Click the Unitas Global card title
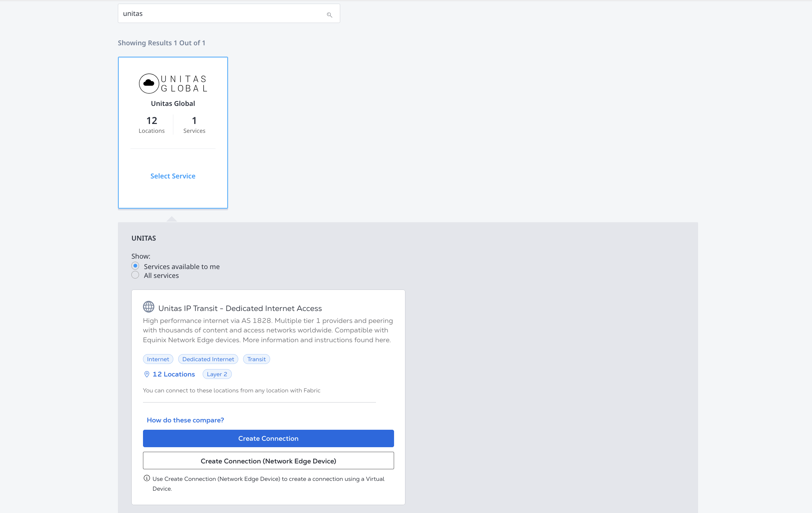Image resolution: width=812 pixels, height=513 pixels. (173, 103)
